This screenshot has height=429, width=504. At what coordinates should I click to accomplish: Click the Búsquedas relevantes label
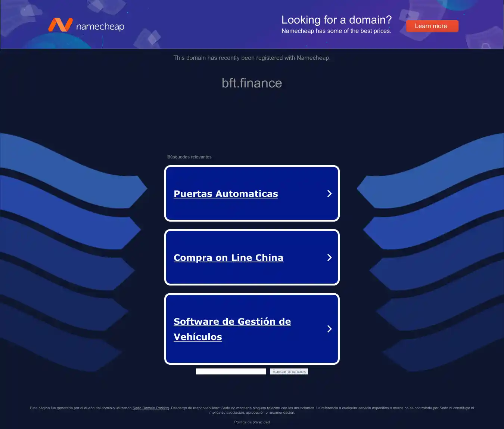click(x=189, y=157)
